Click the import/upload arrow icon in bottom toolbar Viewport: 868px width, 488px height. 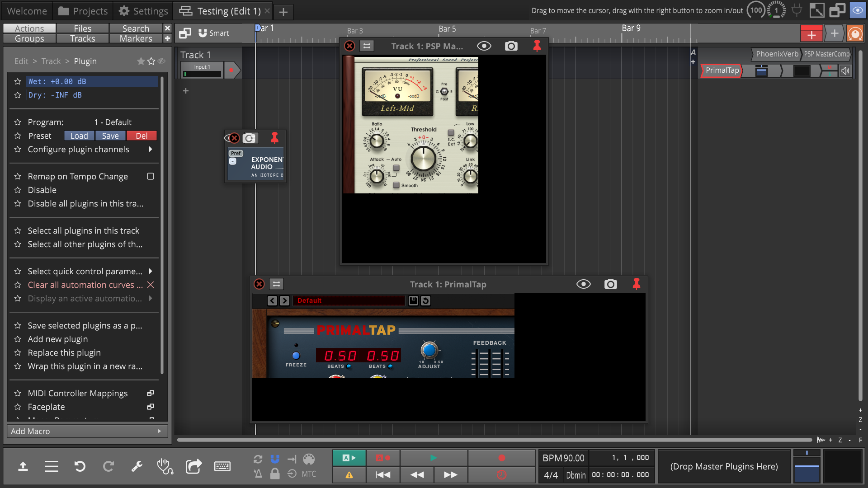23,466
